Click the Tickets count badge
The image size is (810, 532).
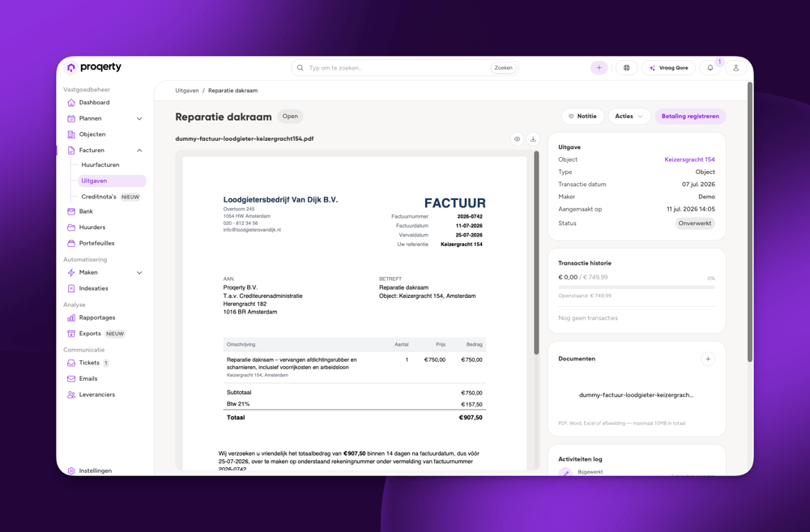tap(106, 363)
